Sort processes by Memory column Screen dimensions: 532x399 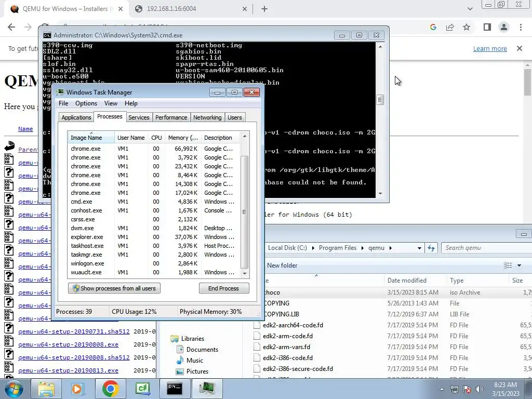(183, 138)
